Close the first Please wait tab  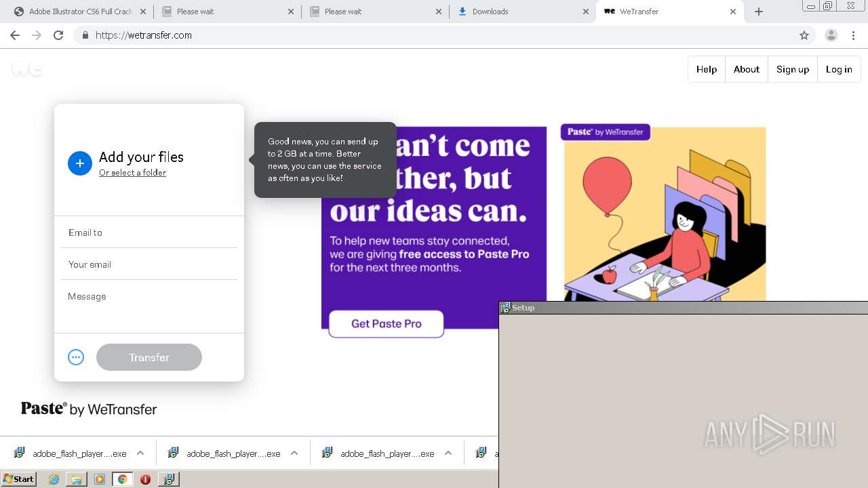[x=291, y=12]
